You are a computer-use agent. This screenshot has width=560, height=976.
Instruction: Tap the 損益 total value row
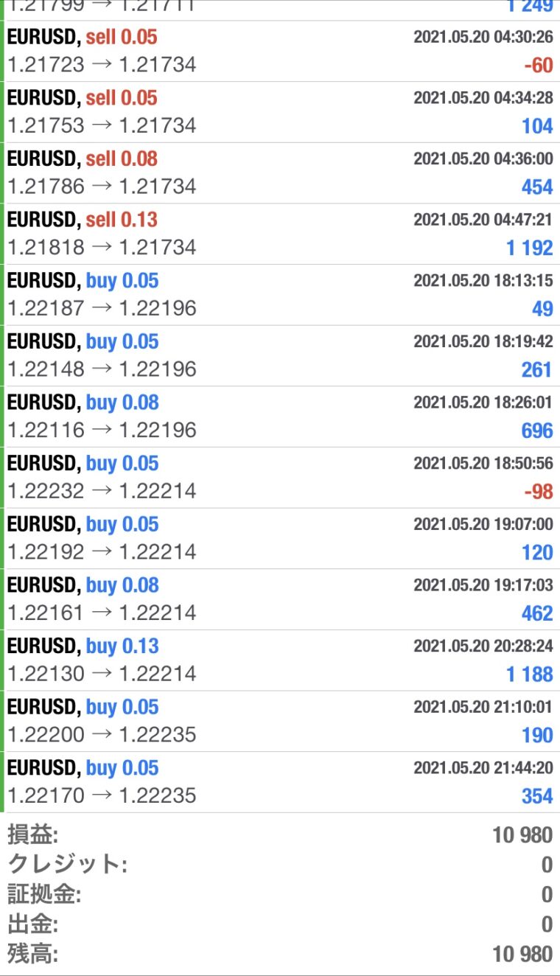[x=280, y=835]
